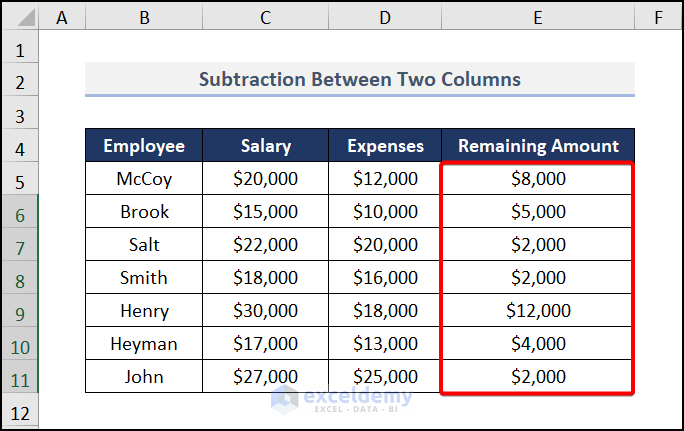Select column C header
The image size is (684, 431).
coord(265,18)
